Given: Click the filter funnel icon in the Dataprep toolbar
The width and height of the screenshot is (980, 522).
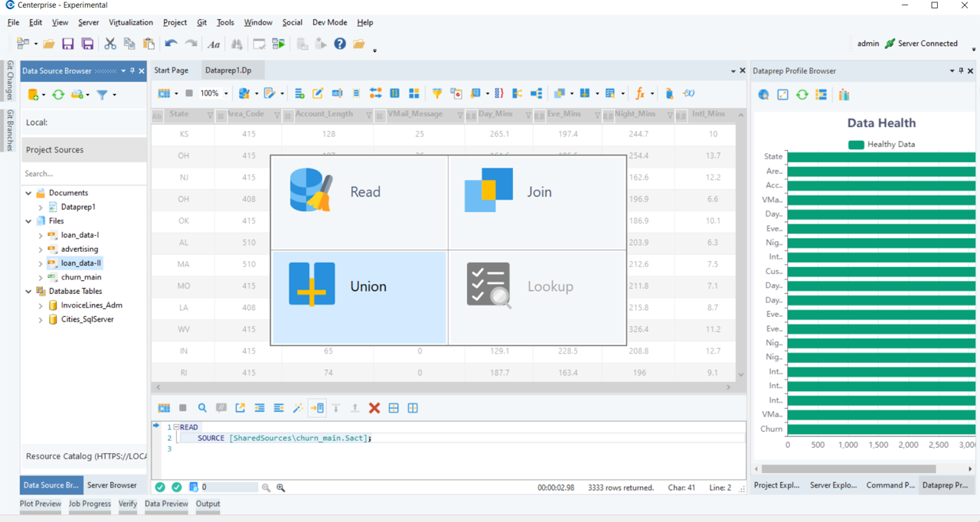Looking at the screenshot, I should (436, 93).
